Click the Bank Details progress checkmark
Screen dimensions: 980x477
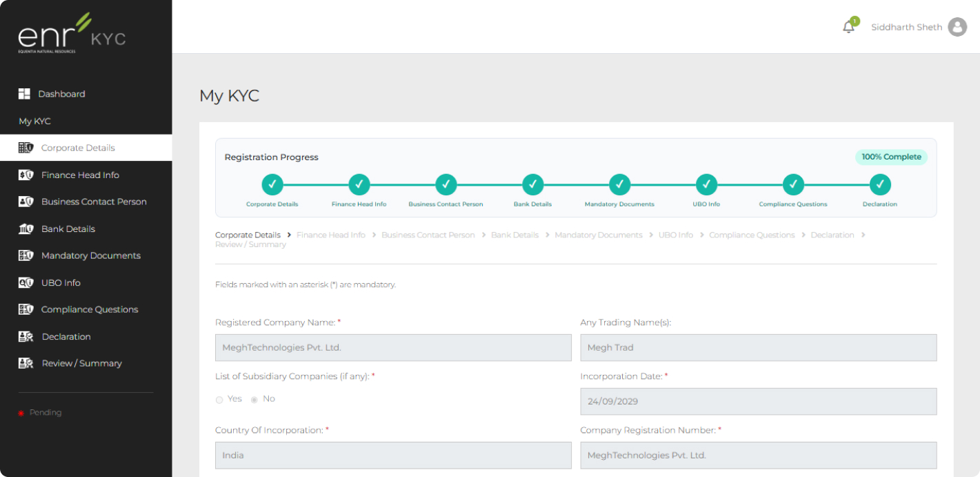pyautogui.click(x=533, y=184)
